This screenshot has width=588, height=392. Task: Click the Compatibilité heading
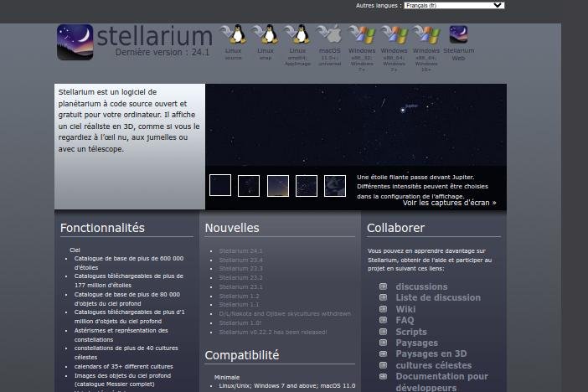(242, 355)
